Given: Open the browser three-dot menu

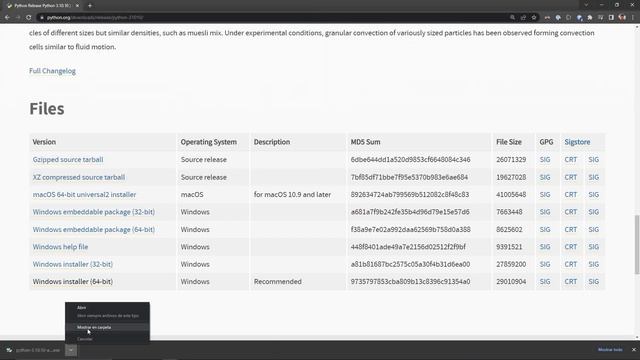Looking at the screenshot, I should point(633,18).
